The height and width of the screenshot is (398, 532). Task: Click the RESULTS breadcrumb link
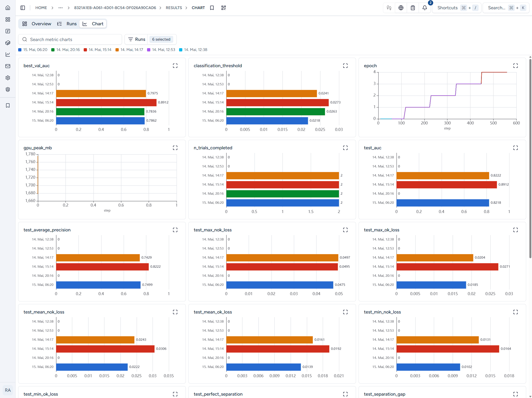coord(174,8)
